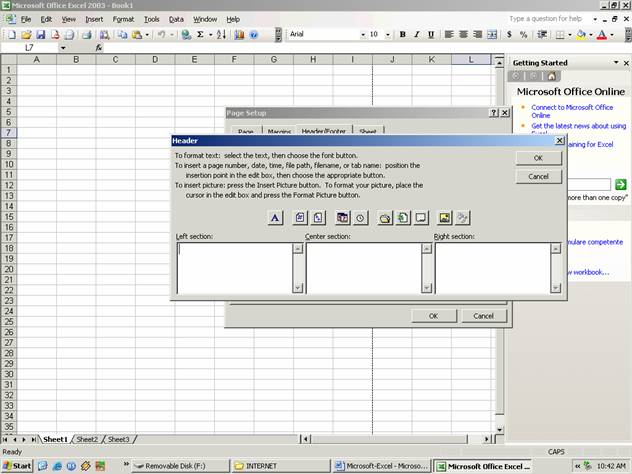Toggle Align Right in formatting toolbar
Viewport: 632px width, 474px height.
pyautogui.click(x=478, y=35)
